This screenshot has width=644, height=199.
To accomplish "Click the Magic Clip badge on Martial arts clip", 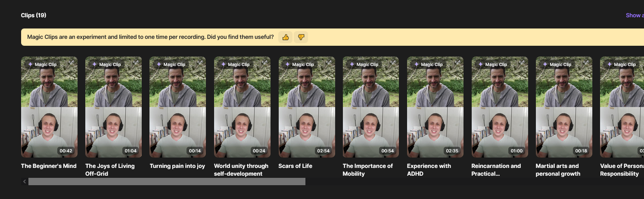I will [557, 64].
